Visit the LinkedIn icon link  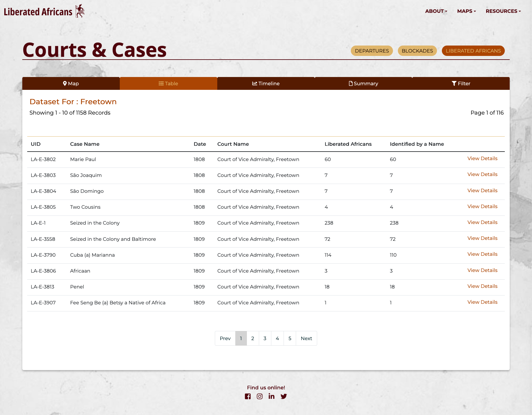click(x=271, y=396)
